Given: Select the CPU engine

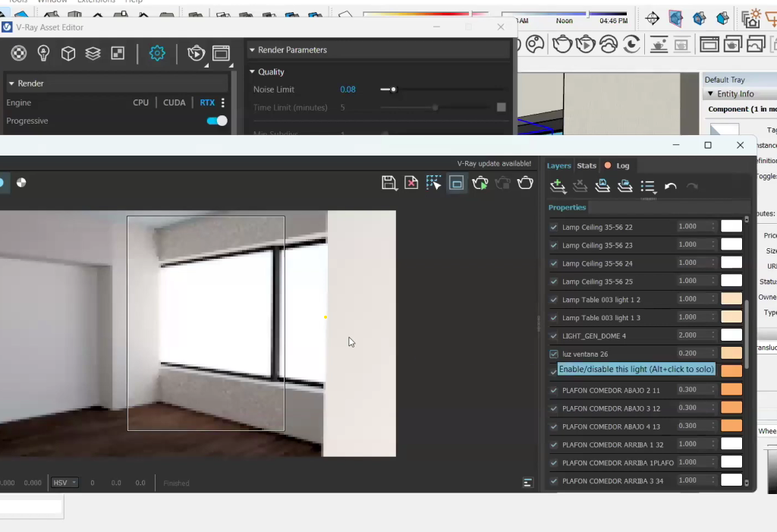Looking at the screenshot, I should point(140,102).
